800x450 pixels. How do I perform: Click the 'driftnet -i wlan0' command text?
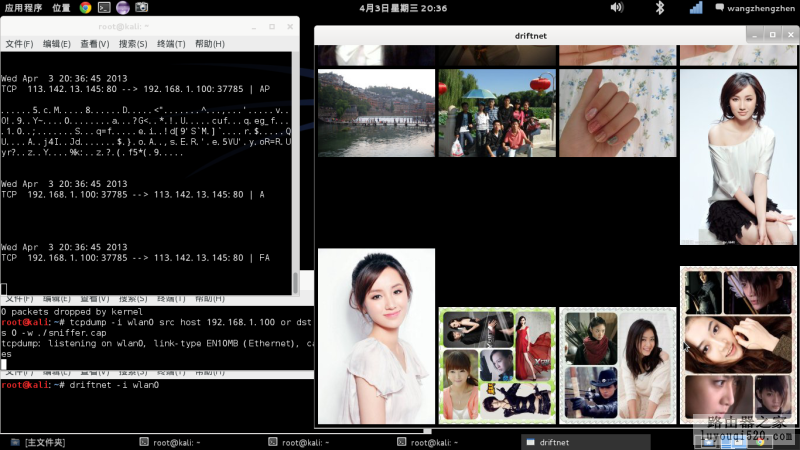point(114,385)
